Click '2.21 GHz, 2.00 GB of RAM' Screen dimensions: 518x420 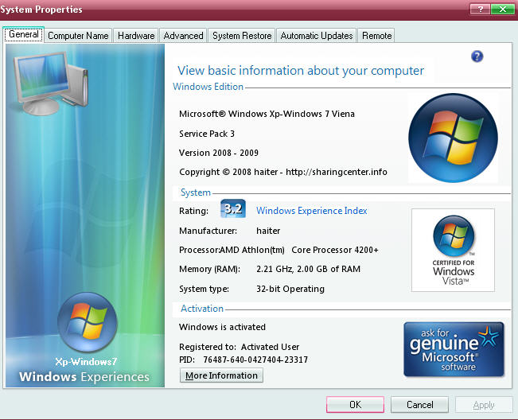(308, 269)
